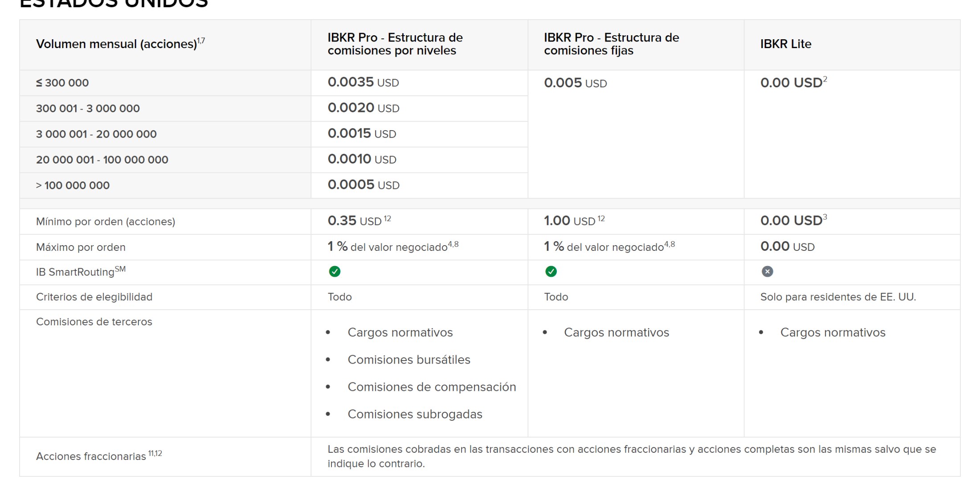980x496 pixels.
Task: Select the "Mínimo por orden (acciones)" row label
Action: click(106, 221)
